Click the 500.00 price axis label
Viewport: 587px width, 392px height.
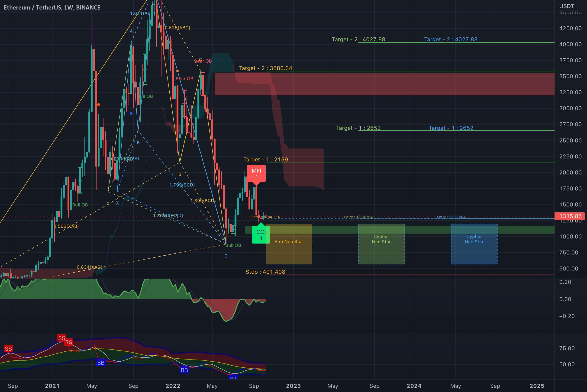568,269
